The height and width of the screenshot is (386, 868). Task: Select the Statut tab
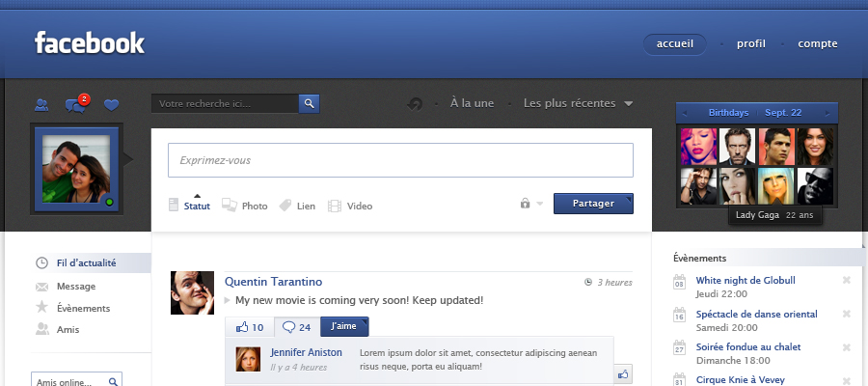(197, 206)
